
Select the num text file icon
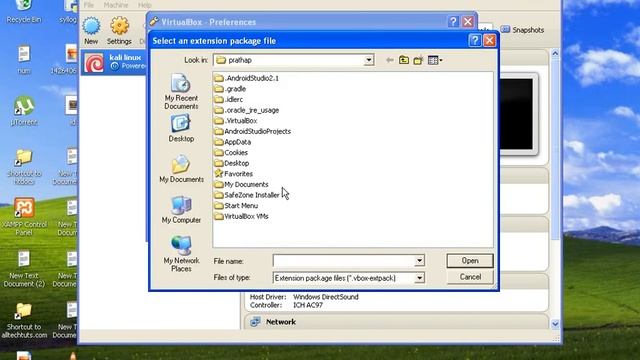click(24, 60)
